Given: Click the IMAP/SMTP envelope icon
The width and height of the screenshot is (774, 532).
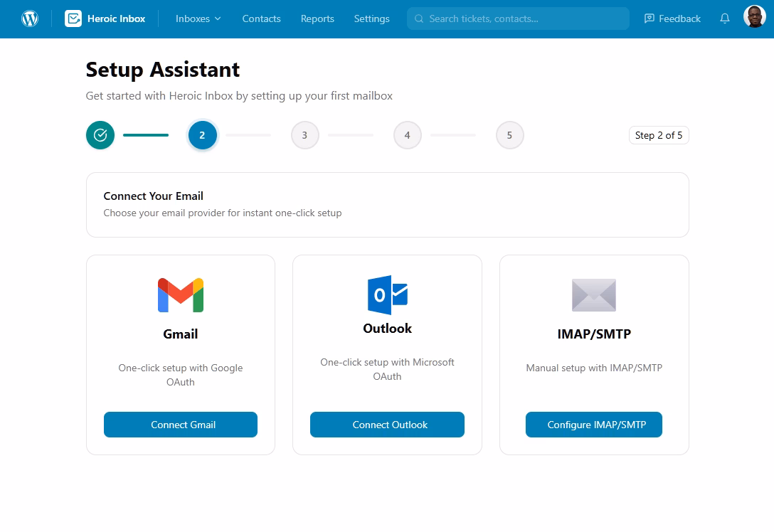Looking at the screenshot, I should click(x=594, y=295).
